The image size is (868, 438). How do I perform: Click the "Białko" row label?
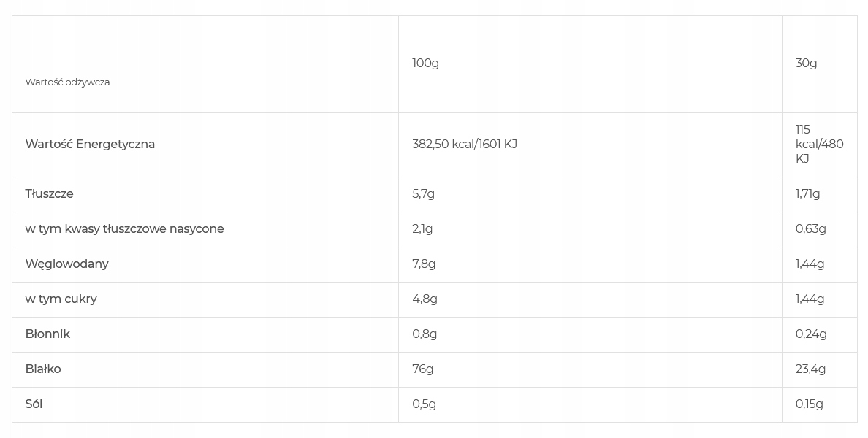pyautogui.click(x=43, y=369)
